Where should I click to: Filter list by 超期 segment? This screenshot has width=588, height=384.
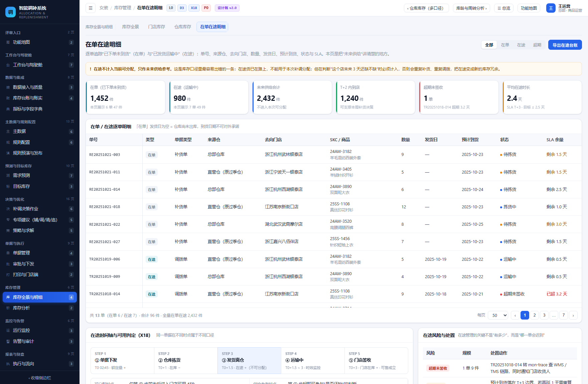pos(537,45)
